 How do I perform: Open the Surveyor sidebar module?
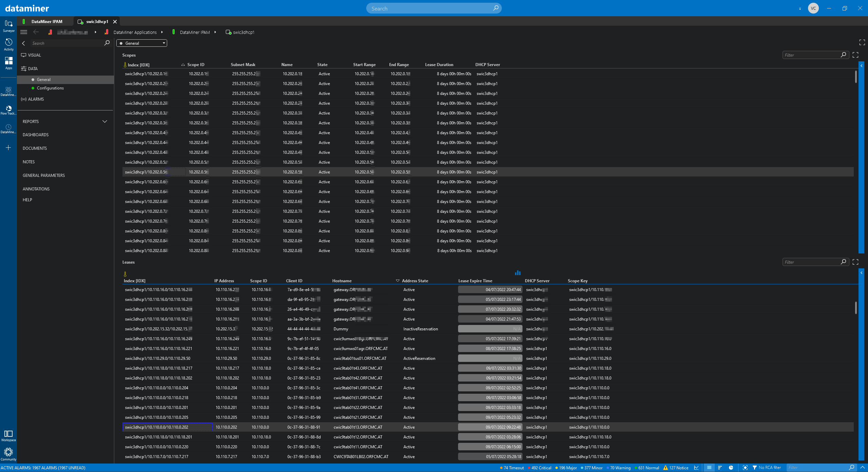click(8, 26)
